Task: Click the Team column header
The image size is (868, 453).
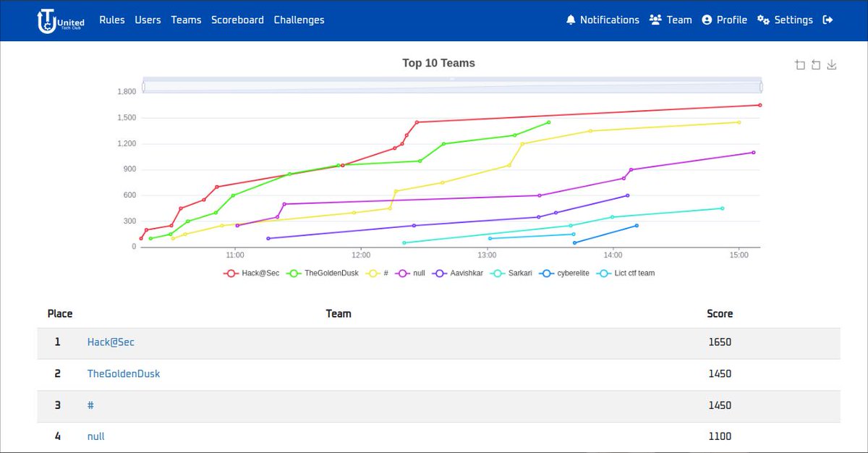Action: pyautogui.click(x=339, y=313)
